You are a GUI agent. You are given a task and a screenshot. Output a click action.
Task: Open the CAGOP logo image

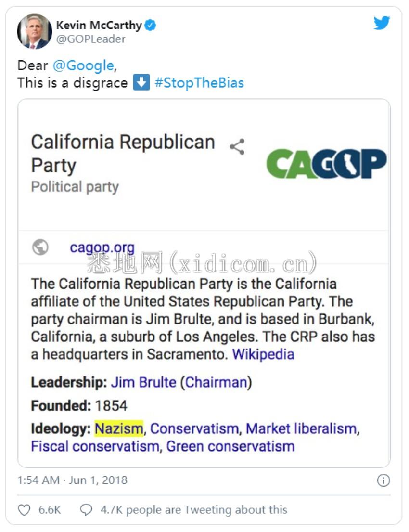pyautogui.click(x=327, y=164)
